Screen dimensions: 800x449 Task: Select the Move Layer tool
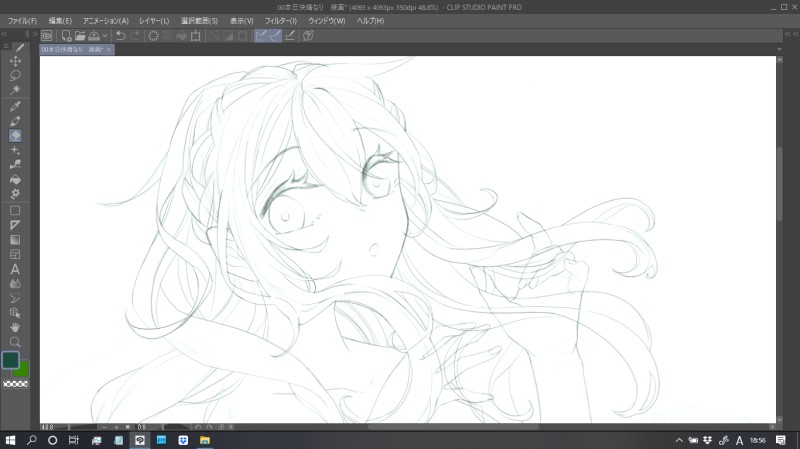(15, 61)
